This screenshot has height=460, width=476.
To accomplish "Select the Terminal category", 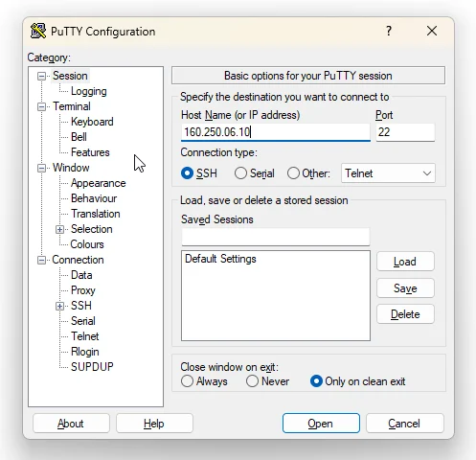I will pyautogui.click(x=72, y=106).
